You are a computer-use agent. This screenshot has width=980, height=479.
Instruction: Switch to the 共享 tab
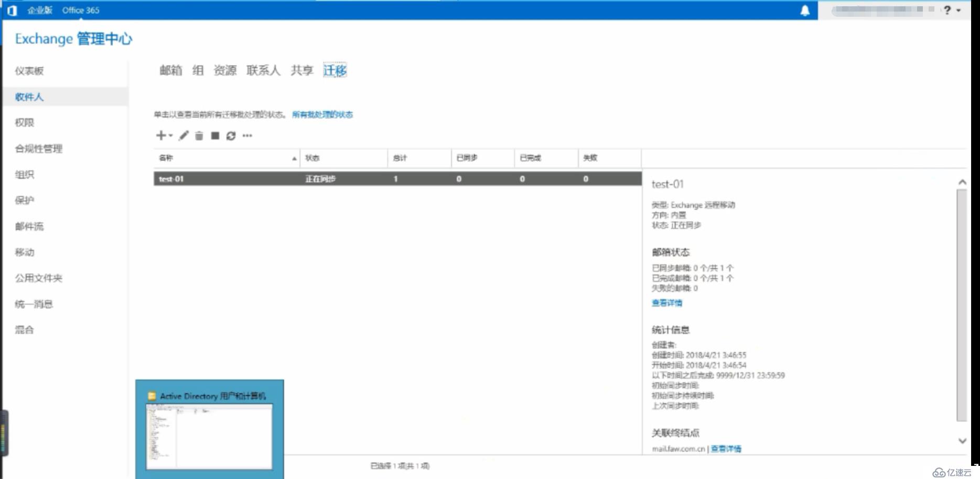302,70
